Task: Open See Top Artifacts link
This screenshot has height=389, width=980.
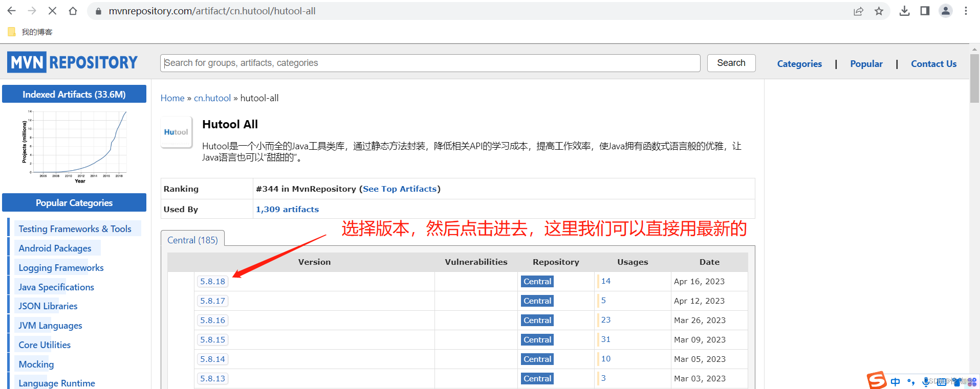Action: (x=400, y=189)
